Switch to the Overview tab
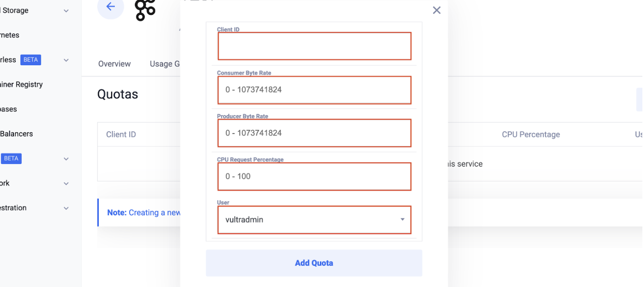Viewport: 644px width, 287px height. coord(114,64)
